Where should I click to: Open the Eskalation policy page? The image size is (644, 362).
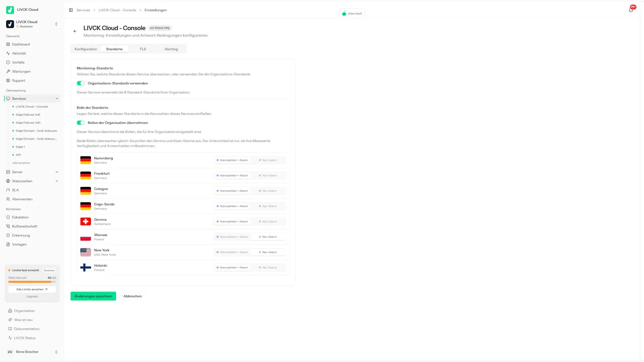(x=32, y=217)
